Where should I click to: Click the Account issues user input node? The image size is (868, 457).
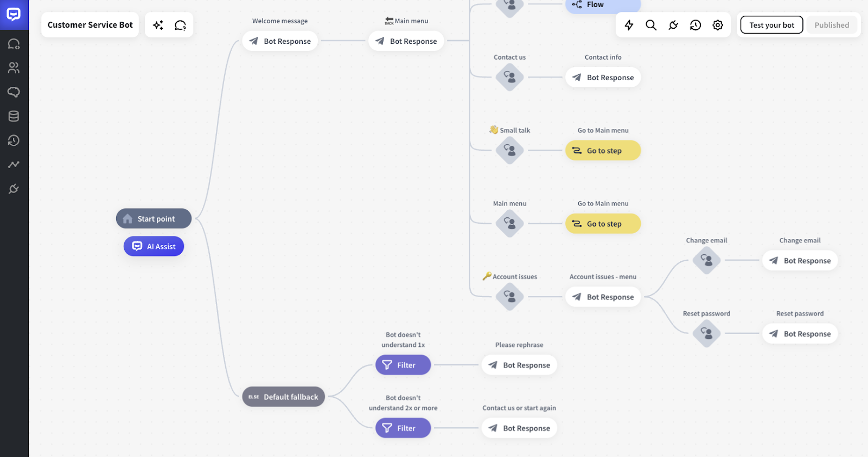509,297
